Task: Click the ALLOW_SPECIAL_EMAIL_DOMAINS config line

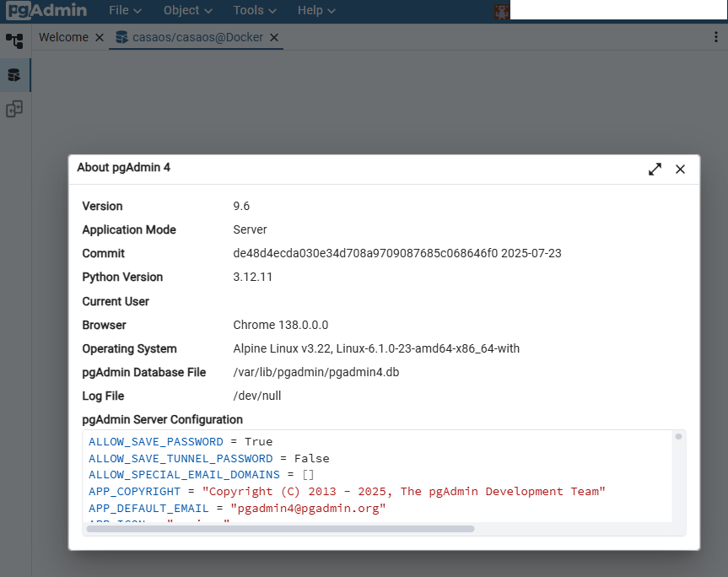Action: coord(202,475)
